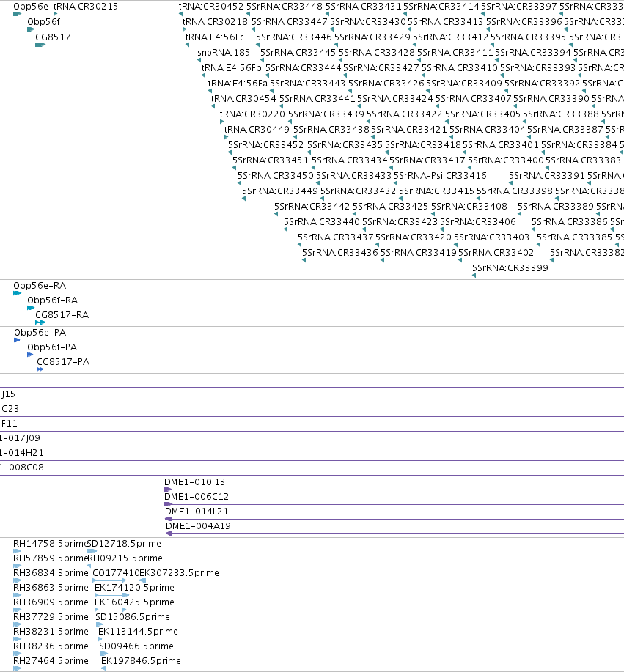This screenshot has height=672, width=624.
Task: Select Obp56e-RA transcript glyph
Action: click(17, 293)
